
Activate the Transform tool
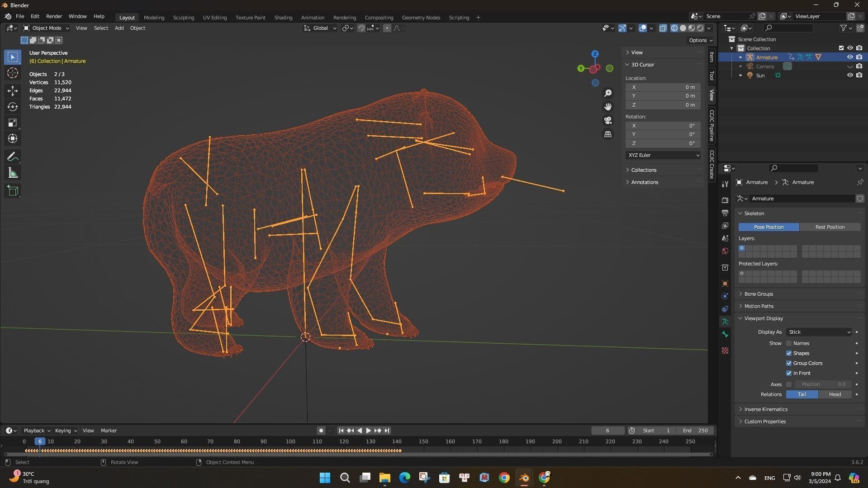(13, 138)
